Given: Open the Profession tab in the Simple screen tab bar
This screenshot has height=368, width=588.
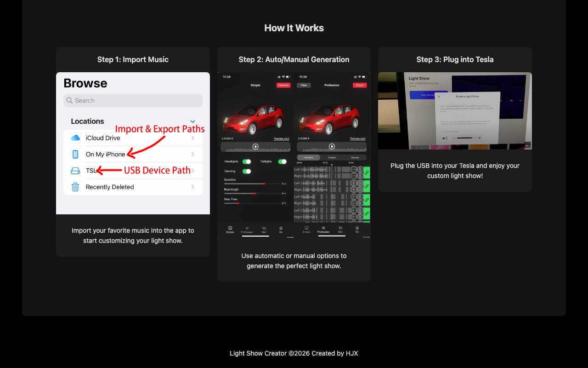Looking at the screenshot, I should (x=247, y=230).
